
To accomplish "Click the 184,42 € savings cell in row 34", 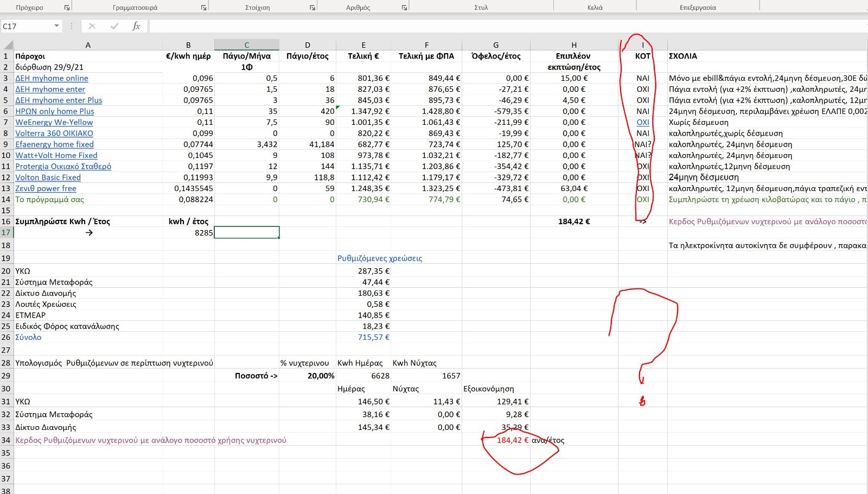I will [x=496, y=440].
